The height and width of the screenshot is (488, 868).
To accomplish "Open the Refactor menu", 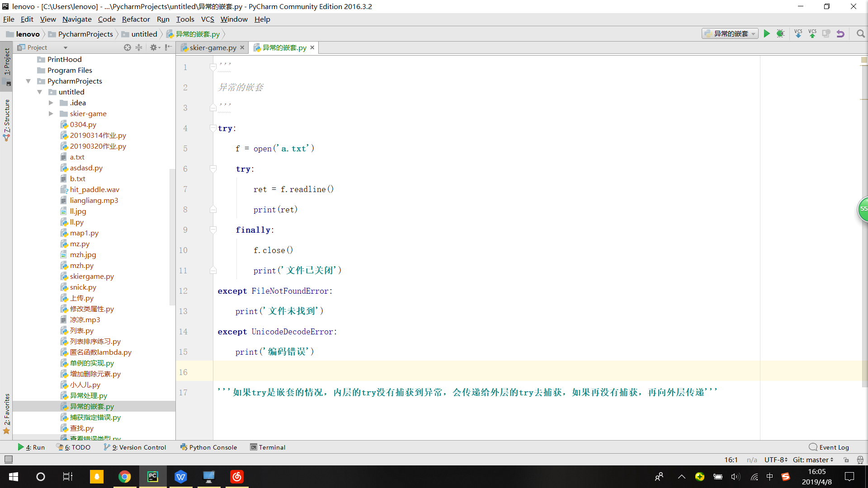I will [x=136, y=19].
